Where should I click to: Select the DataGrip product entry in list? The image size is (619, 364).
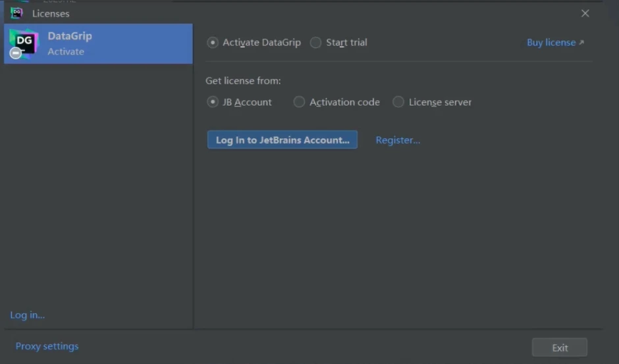[98, 43]
